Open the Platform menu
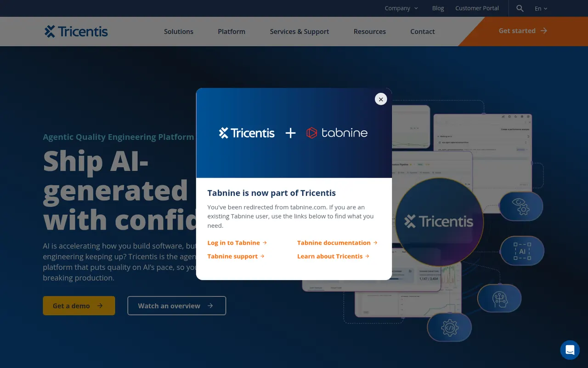Screen dimensions: 588x368 (232, 32)
